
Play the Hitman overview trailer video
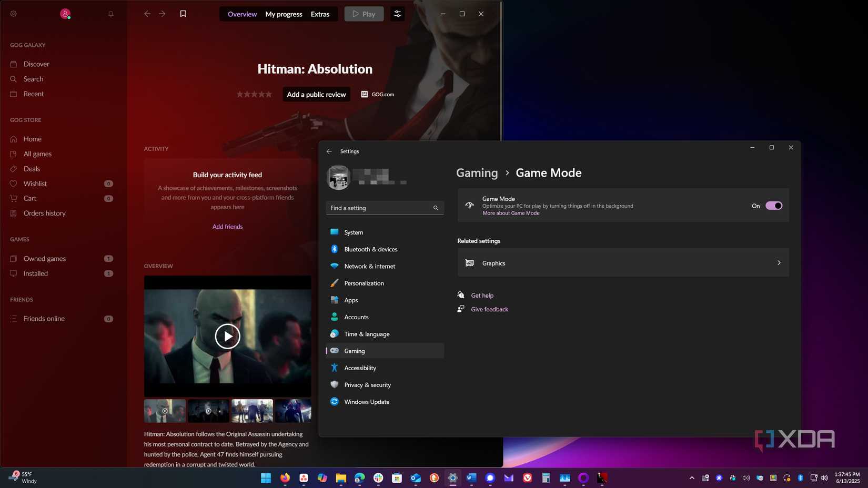pos(227,337)
